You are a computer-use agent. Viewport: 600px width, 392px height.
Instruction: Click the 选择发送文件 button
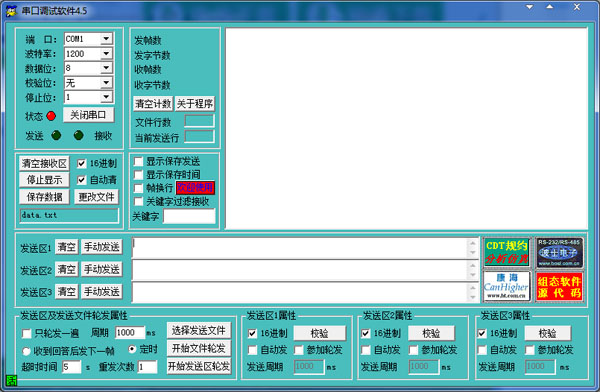click(199, 330)
